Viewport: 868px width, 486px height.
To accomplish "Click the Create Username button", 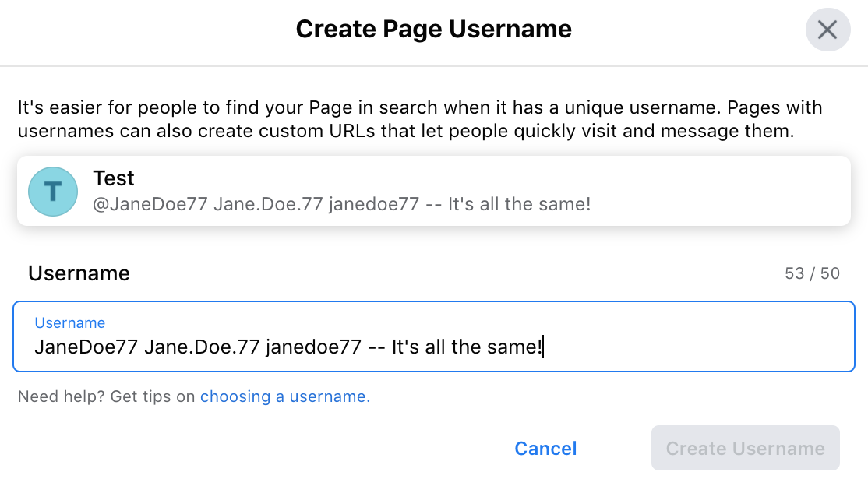I will (x=745, y=448).
